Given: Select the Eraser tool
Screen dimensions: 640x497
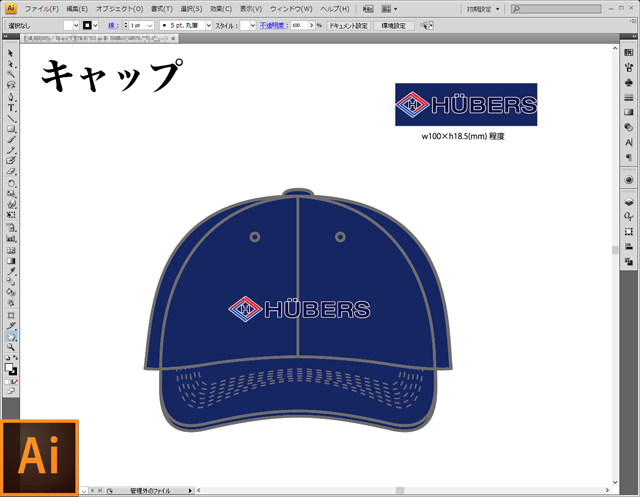Looking at the screenshot, I should coord(11,171).
